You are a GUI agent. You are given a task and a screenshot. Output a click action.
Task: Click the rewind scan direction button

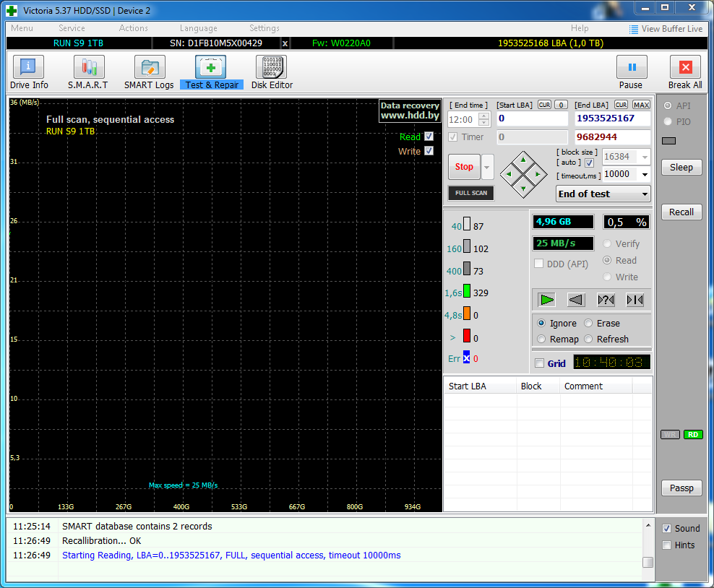click(576, 300)
